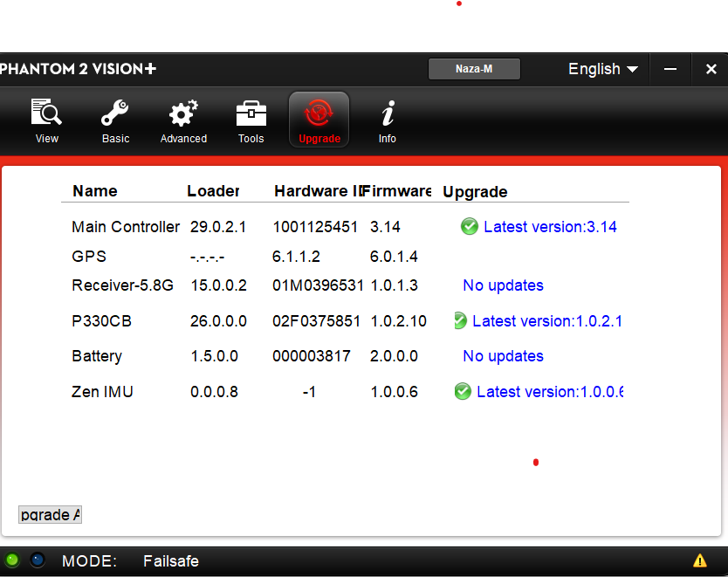This screenshot has width=728, height=577.
Task: Open Latest version link for Zen IMU
Action: click(x=550, y=391)
